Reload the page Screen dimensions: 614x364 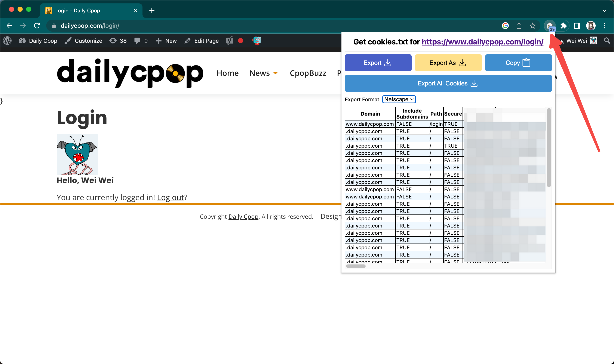37,25
